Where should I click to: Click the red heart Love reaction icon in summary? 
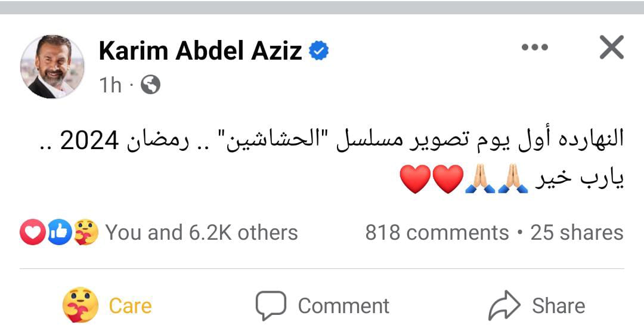click(32, 232)
